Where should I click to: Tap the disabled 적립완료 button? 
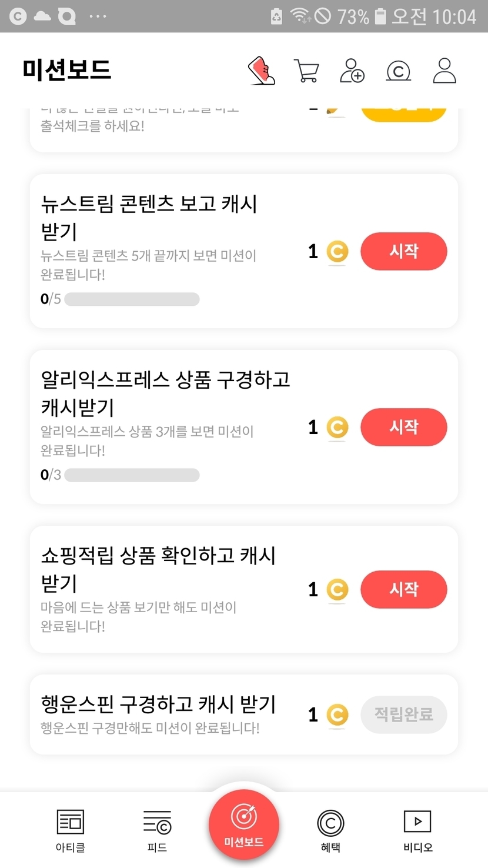pos(403,715)
